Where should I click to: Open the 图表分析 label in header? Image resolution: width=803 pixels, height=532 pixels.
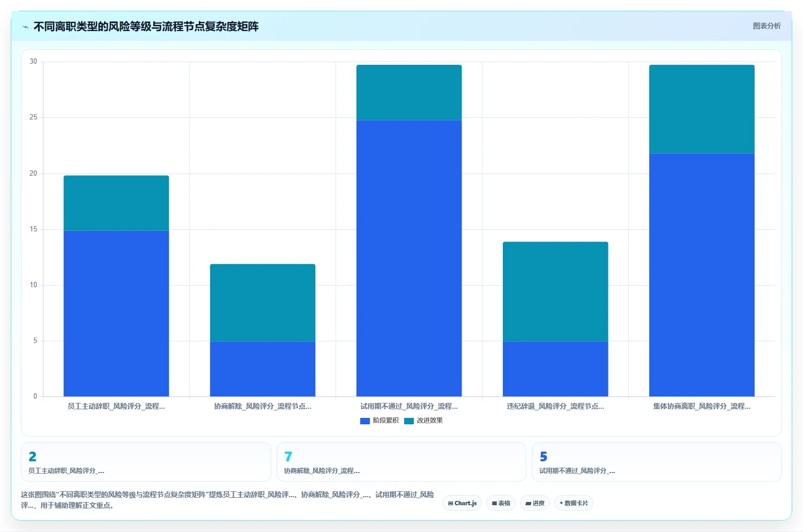point(767,26)
